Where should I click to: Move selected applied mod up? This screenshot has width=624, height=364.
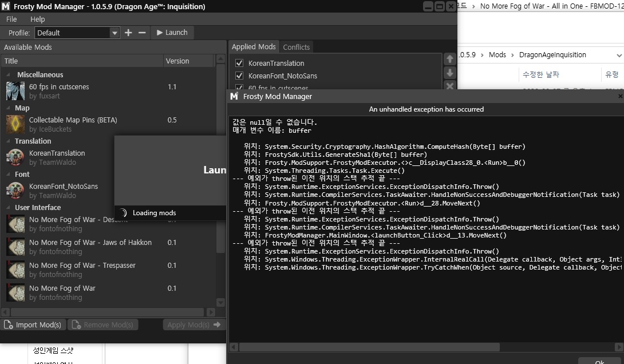(x=450, y=60)
